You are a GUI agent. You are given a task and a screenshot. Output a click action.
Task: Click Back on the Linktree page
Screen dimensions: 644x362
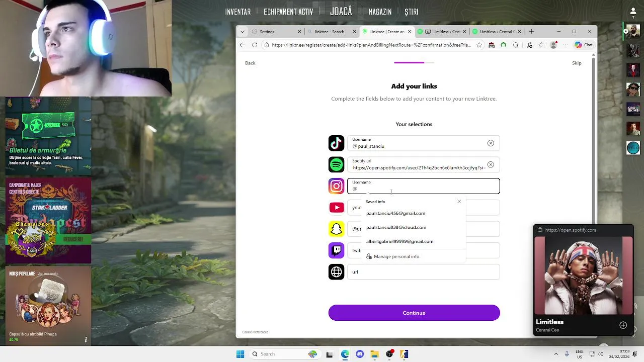250,63
